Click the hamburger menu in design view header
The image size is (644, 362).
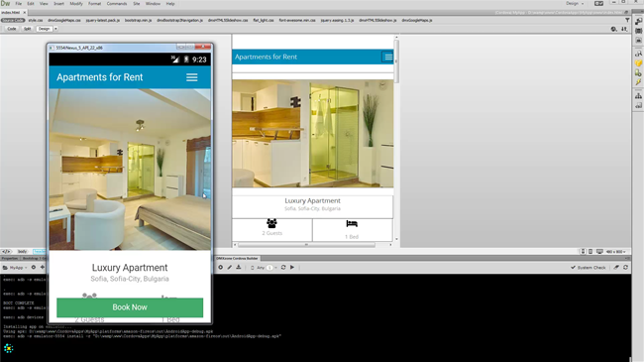[x=387, y=58]
